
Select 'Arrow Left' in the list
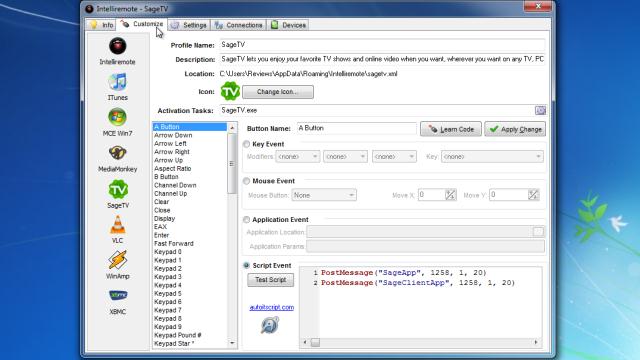[x=190, y=144]
